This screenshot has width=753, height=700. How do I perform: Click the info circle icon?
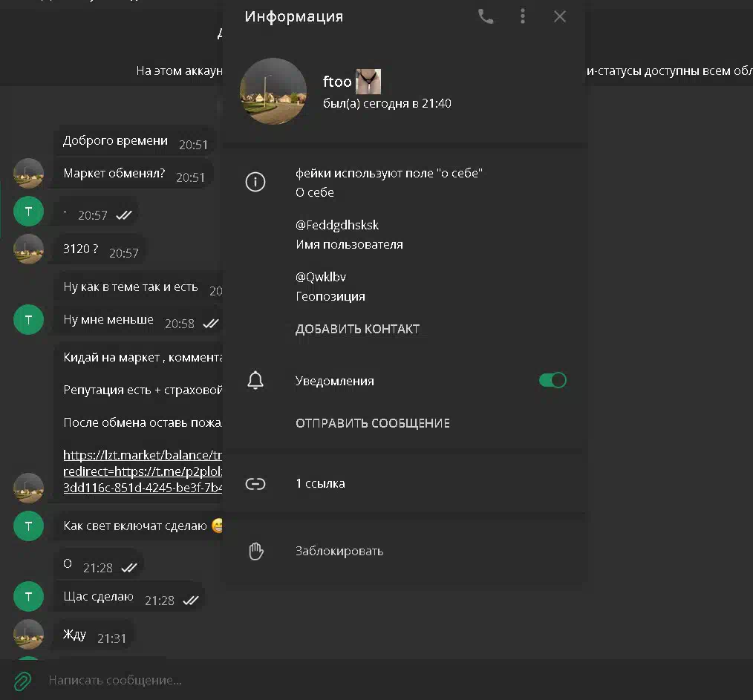(255, 182)
